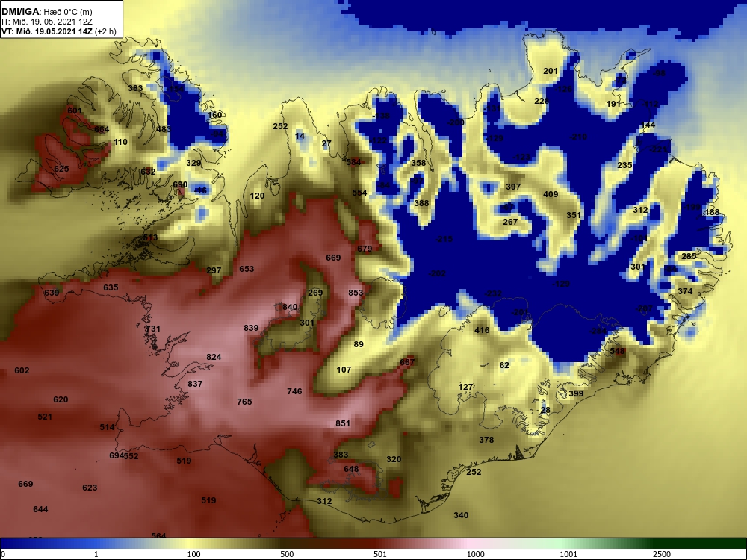Screen dimensions: 747x560
Task: Click the map value 584
Action: point(353,162)
